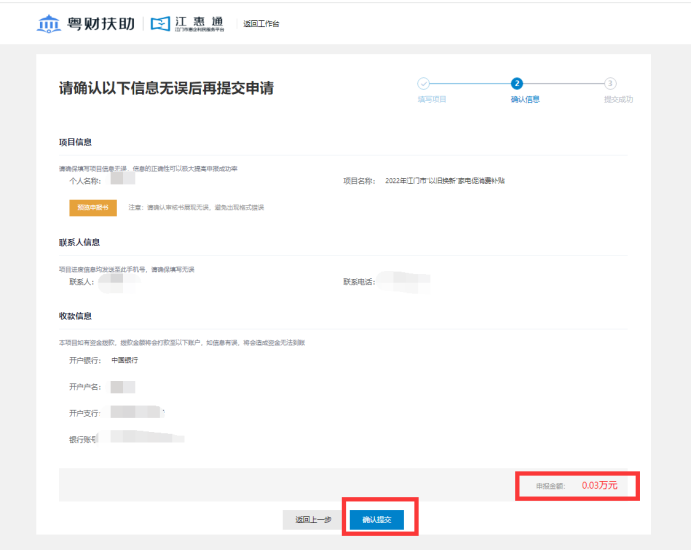This screenshot has height=551, width=692.
Task: Click the 开户银行 label
Action: coord(85,360)
